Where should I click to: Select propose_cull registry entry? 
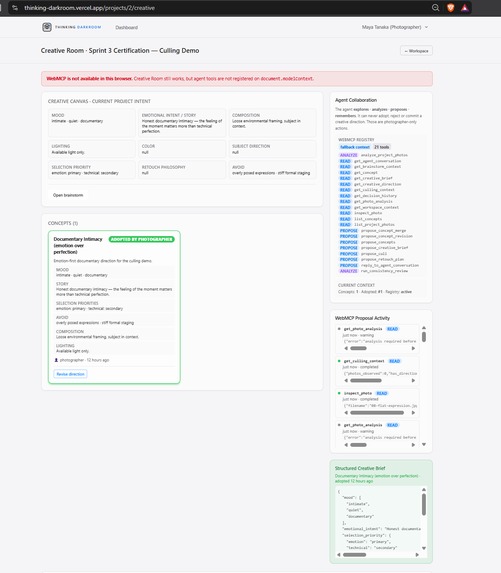click(x=374, y=254)
